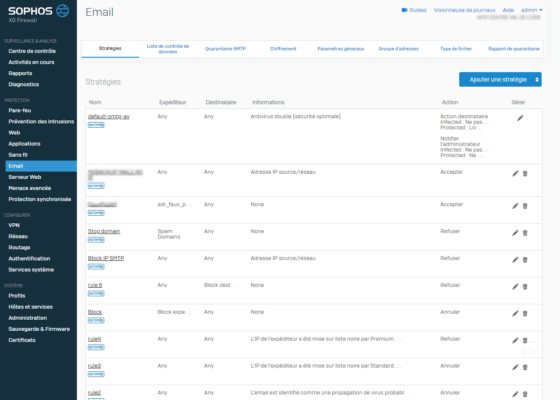This screenshot has height=400, width=560.
Task: Edit the rule3 policy
Action: coord(515,367)
